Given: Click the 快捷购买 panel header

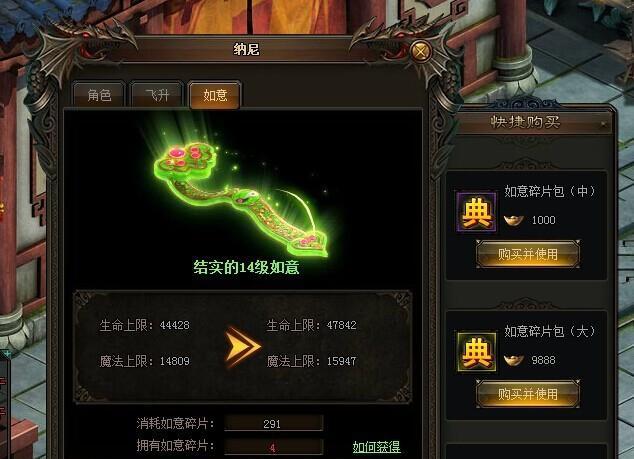Looking at the screenshot, I should point(526,122).
